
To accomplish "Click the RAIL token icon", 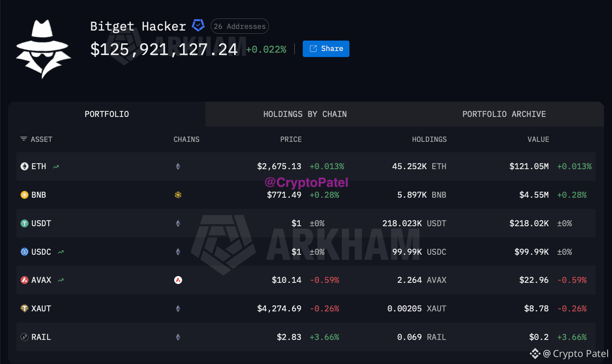I will click(25, 337).
